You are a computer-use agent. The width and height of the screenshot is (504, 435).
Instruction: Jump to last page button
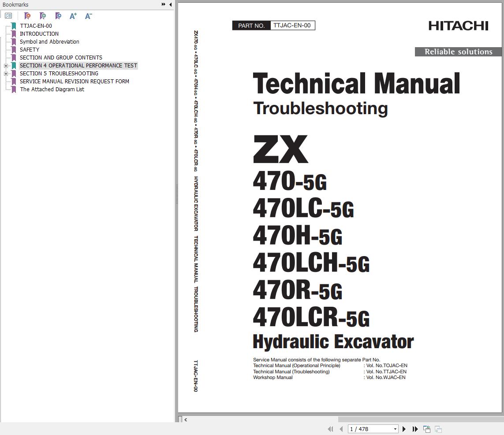[415, 429]
